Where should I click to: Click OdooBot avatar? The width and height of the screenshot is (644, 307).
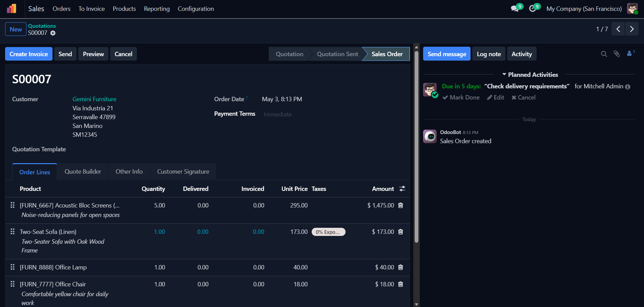430,136
